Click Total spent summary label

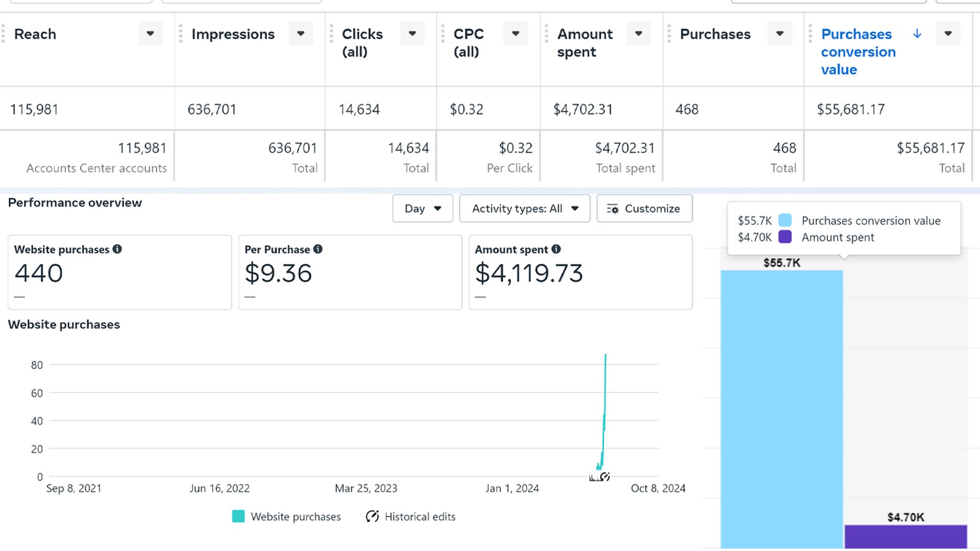(x=626, y=168)
